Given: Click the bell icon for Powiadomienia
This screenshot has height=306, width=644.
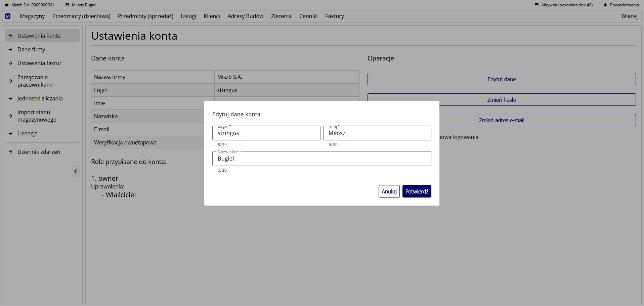Looking at the screenshot, I should pyautogui.click(x=605, y=5).
